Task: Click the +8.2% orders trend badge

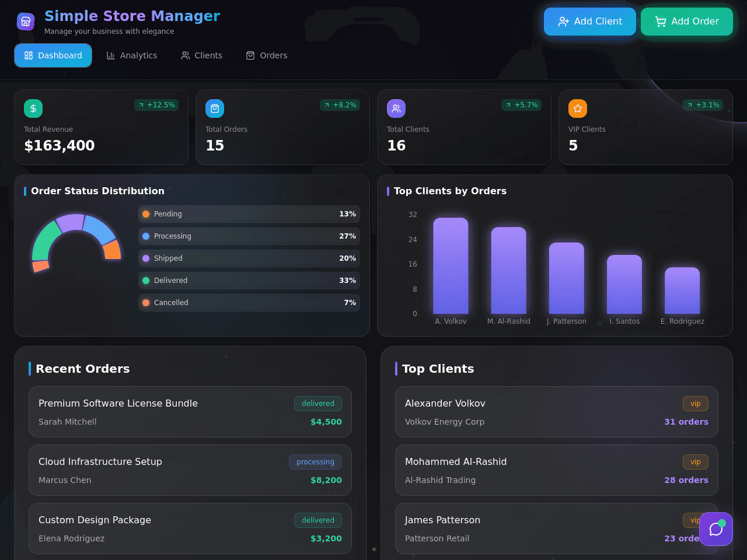Action: (340, 105)
